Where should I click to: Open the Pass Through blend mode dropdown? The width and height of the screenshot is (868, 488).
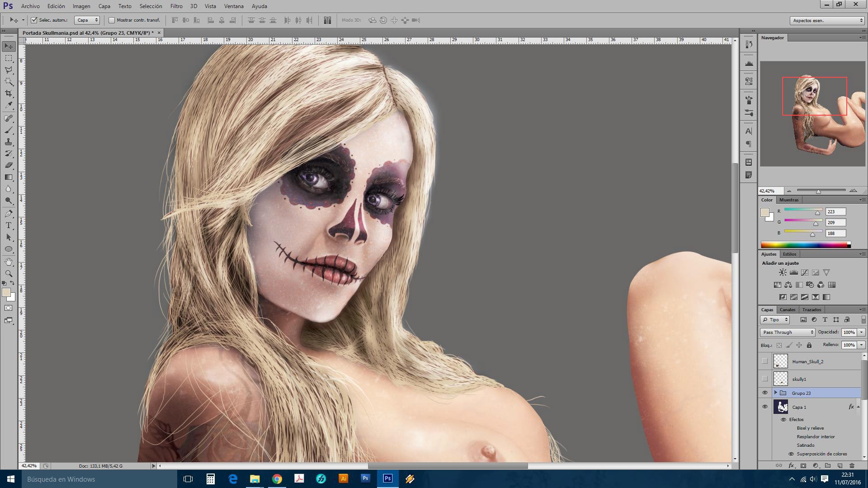788,332
